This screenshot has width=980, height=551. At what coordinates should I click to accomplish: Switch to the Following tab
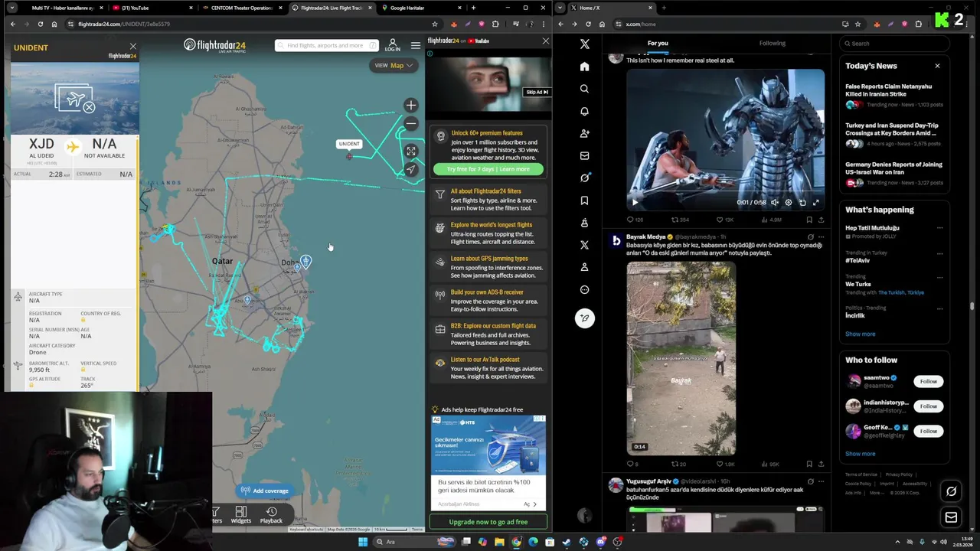(x=773, y=44)
